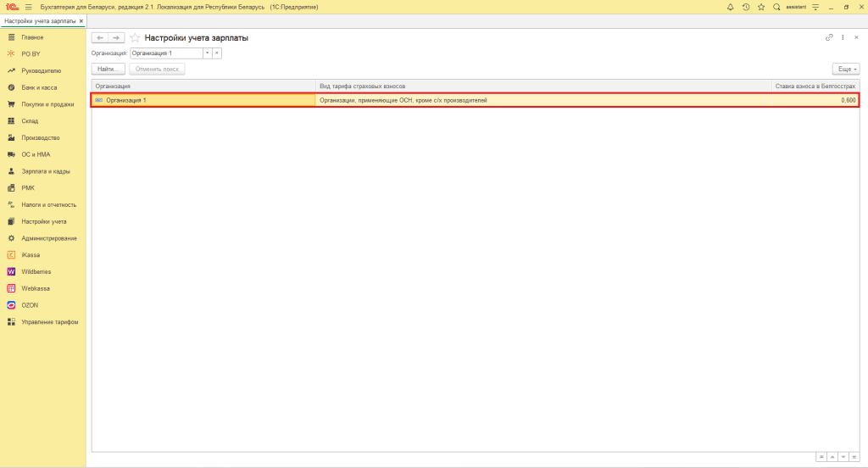Open the settings lines icon beside assistant
The image size is (868, 468).
click(815, 7)
